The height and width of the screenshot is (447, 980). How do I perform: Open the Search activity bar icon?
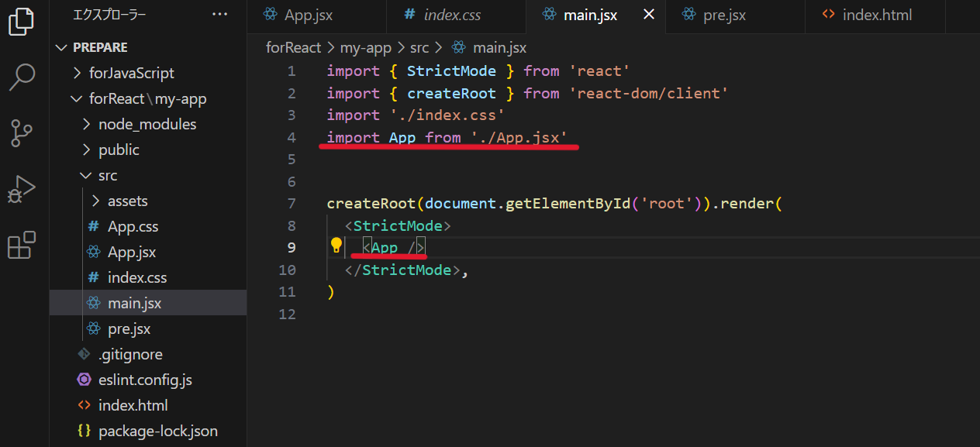click(22, 77)
